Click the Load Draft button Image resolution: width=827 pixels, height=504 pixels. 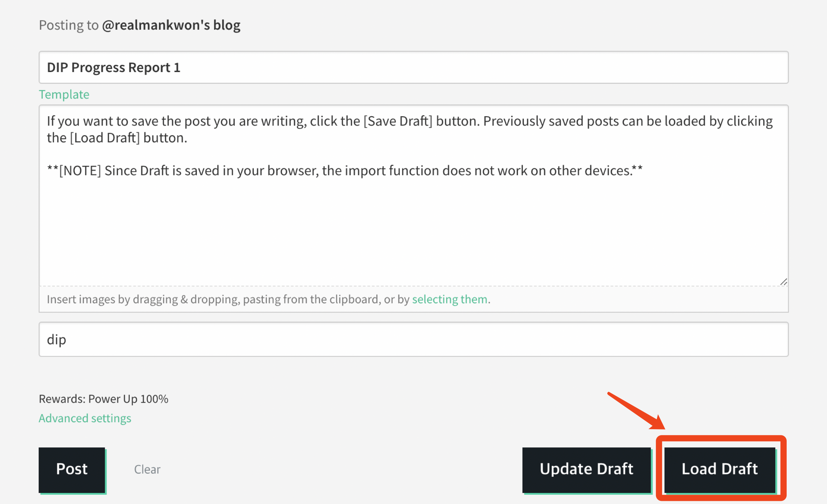pos(720,469)
